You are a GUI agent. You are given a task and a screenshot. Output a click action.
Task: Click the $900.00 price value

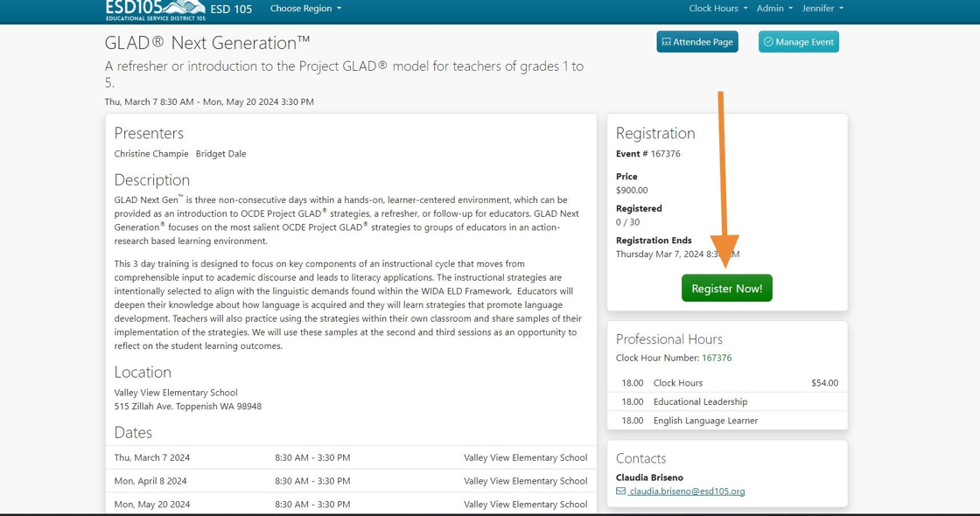pyautogui.click(x=632, y=190)
